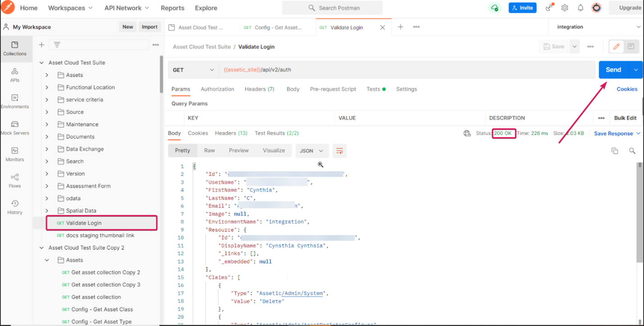The image size is (644, 326).
Task: Open the Cookies link
Action: coord(627,89)
